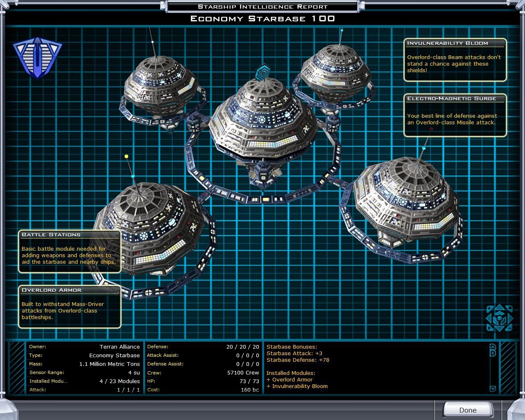Click the stop square on the camera pad corner
The height and width of the screenshot is (420, 525).
click(509, 308)
